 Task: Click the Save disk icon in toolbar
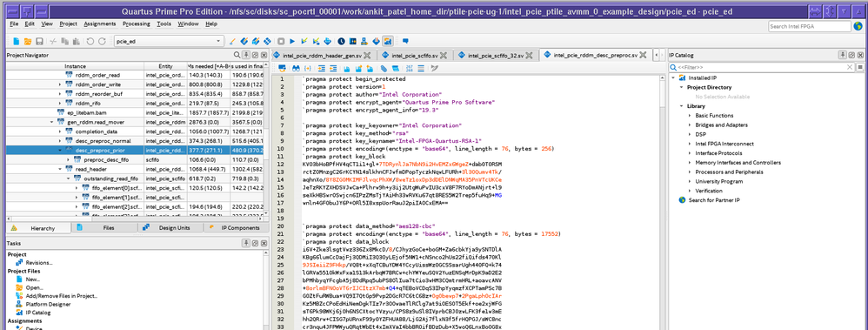39,42
